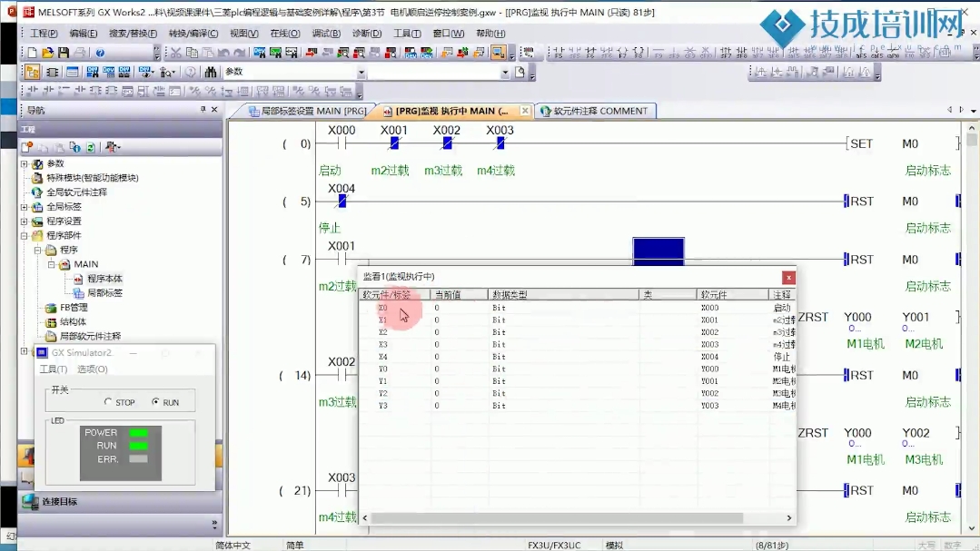980x551 pixels.
Task: Copy selection with the copy icon
Action: [x=192, y=53]
